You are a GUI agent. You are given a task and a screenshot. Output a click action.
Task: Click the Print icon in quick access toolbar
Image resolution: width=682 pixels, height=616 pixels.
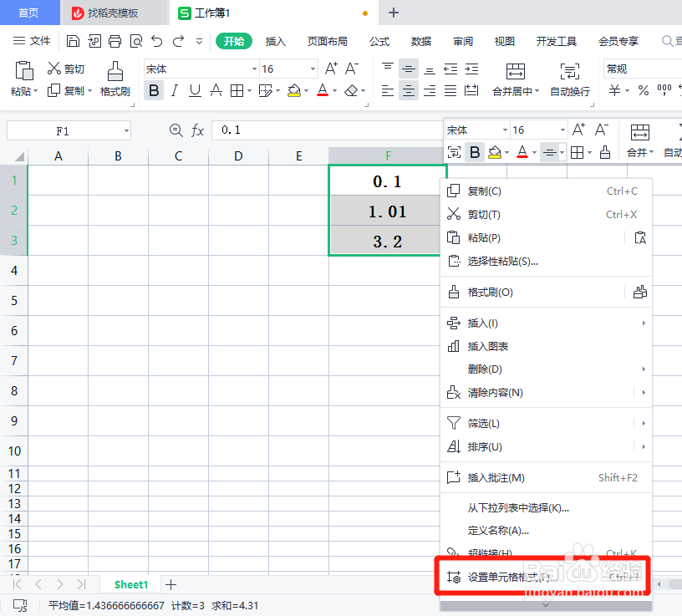tap(115, 41)
